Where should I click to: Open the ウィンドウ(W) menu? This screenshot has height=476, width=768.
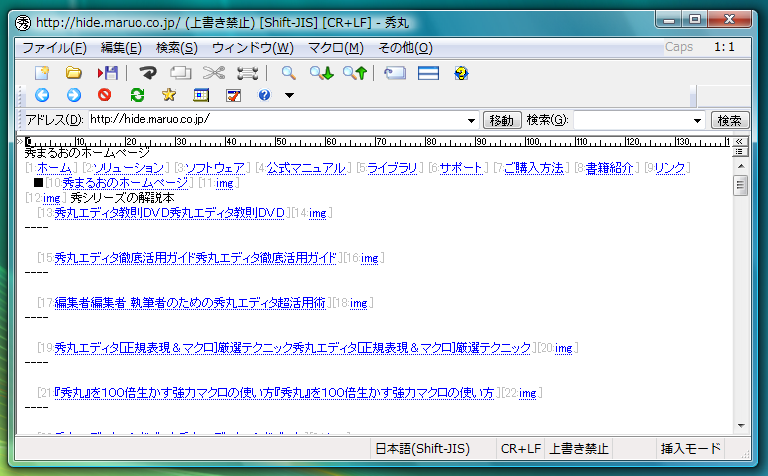pyautogui.click(x=253, y=48)
